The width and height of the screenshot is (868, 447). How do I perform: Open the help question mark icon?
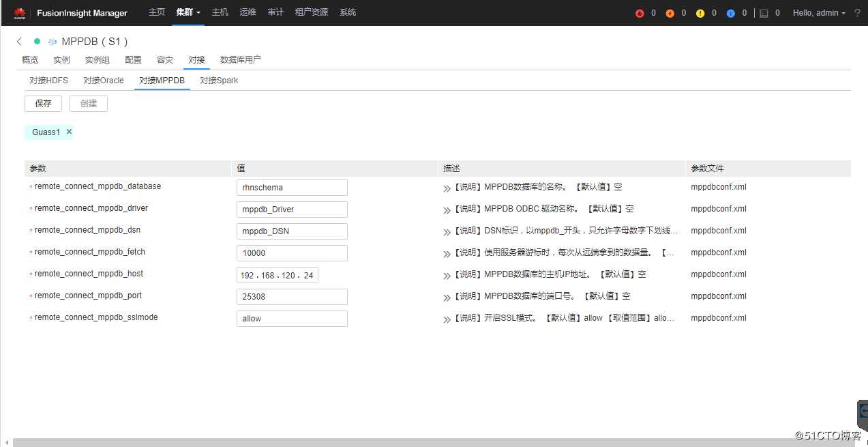click(857, 13)
